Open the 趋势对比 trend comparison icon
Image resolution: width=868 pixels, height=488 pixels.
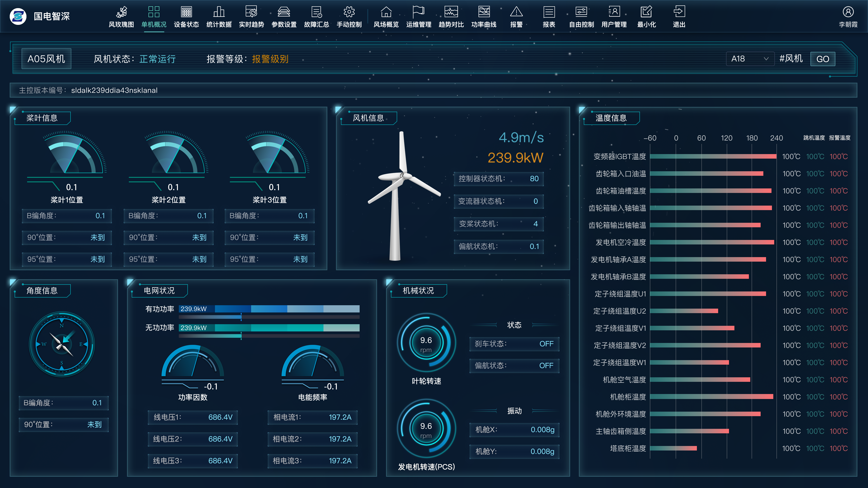tap(451, 12)
